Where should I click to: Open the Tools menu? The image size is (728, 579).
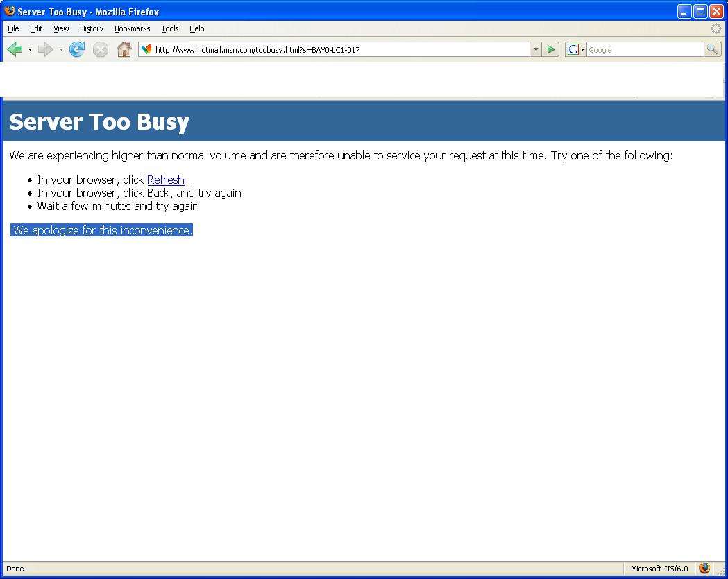170,28
